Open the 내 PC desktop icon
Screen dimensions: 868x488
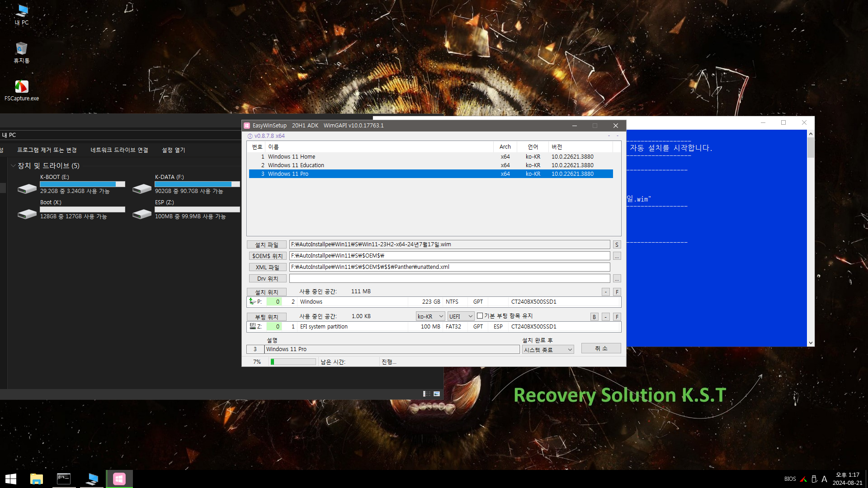point(22,14)
